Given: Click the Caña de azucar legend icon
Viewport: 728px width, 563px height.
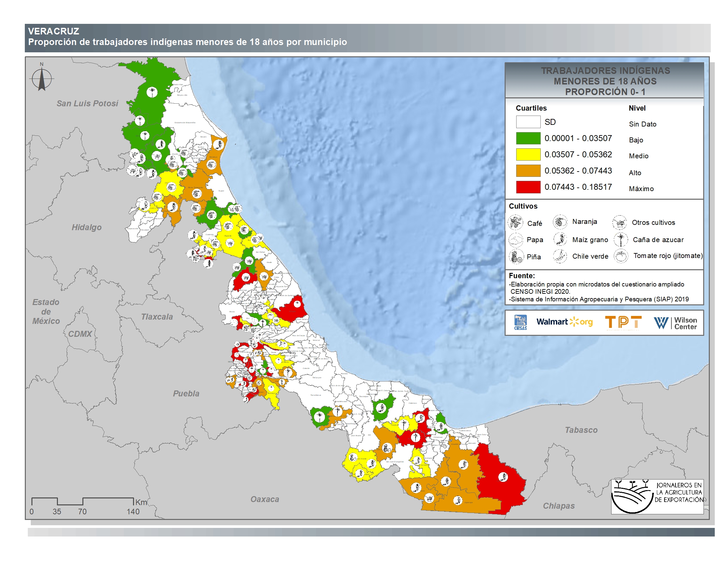Looking at the screenshot, I should (x=621, y=239).
